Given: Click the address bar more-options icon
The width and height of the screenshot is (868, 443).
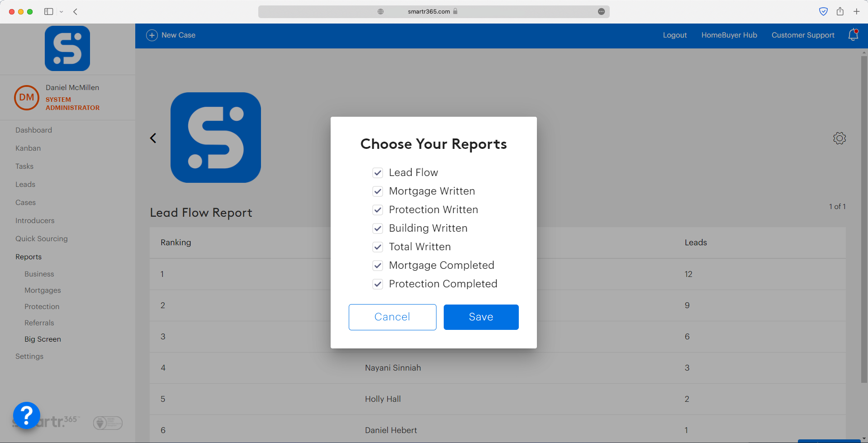Looking at the screenshot, I should (601, 11).
